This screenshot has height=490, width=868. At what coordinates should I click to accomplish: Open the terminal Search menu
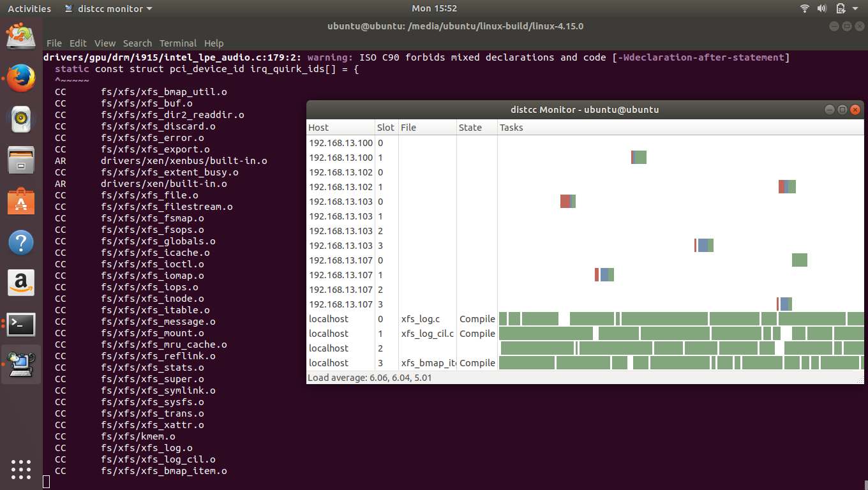pyautogui.click(x=137, y=43)
